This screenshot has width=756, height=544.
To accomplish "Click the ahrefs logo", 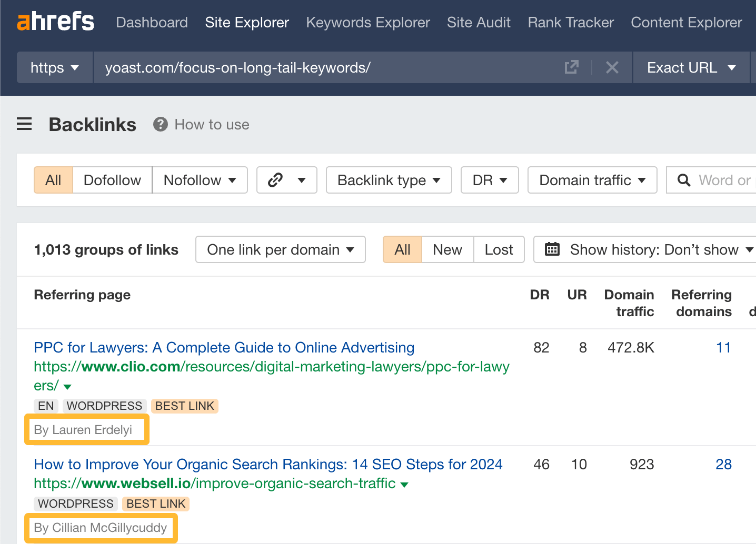I will [x=55, y=22].
